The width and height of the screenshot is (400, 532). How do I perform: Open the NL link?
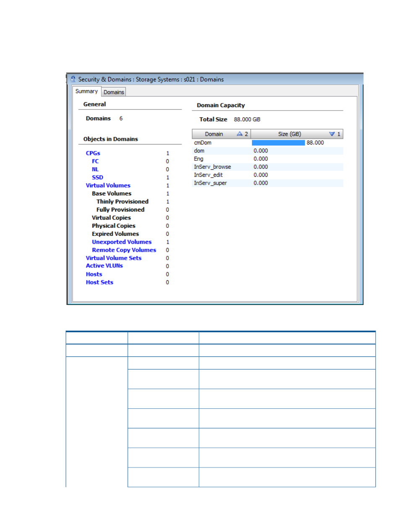[x=95, y=170]
